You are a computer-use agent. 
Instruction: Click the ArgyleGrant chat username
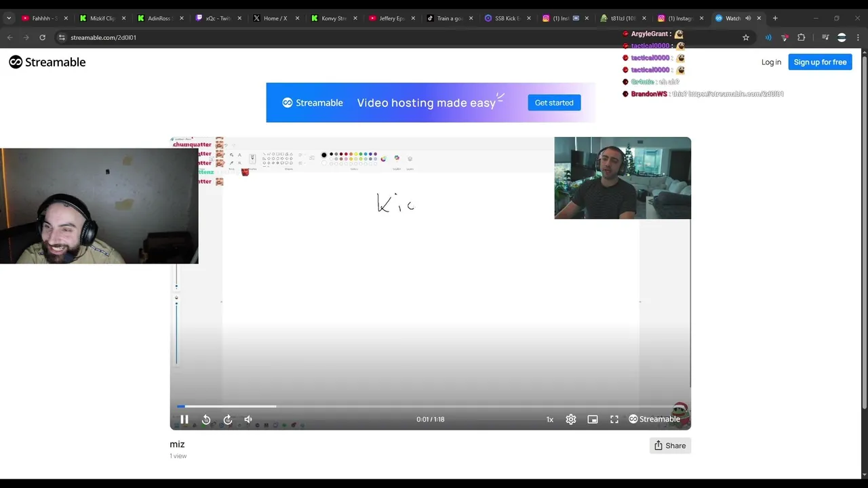tap(650, 34)
